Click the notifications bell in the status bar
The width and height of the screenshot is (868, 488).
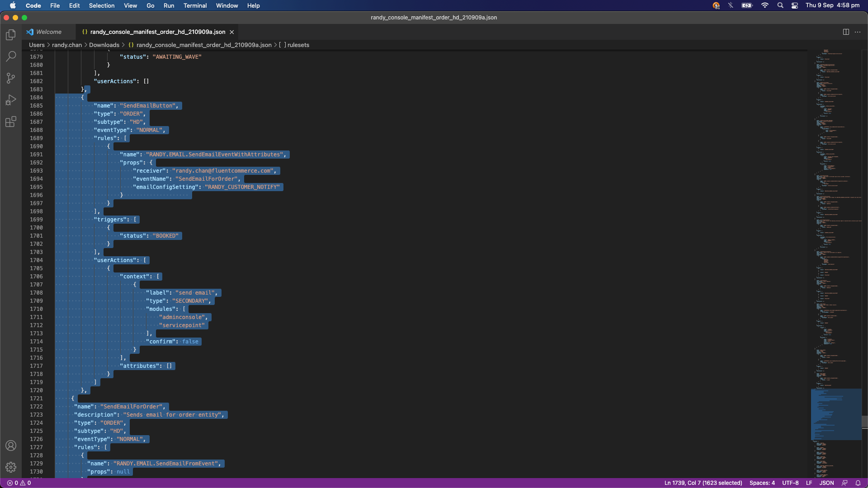(x=858, y=483)
